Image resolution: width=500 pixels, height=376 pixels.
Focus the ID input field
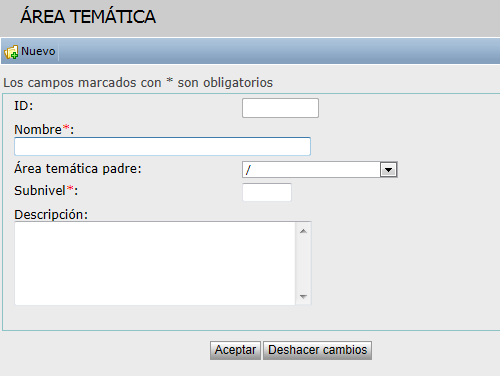pyautogui.click(x=280, y=108)
